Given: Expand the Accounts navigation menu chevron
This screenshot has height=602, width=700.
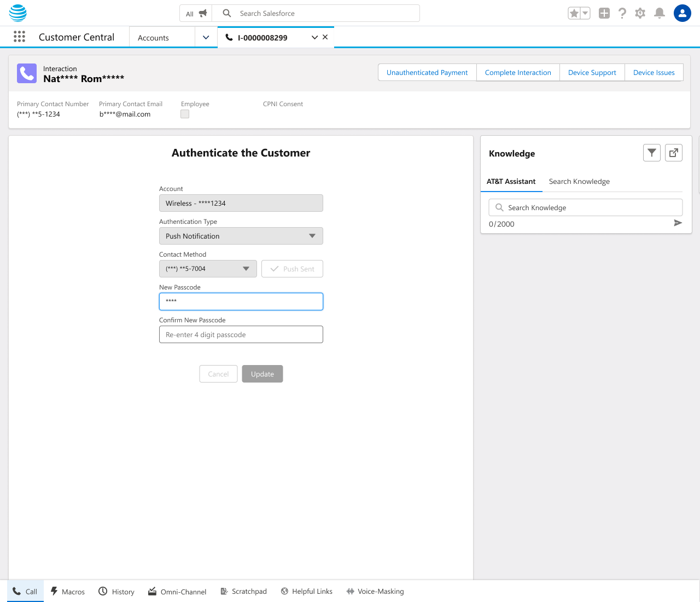Looking at the screenshot, I should (206, 37).
